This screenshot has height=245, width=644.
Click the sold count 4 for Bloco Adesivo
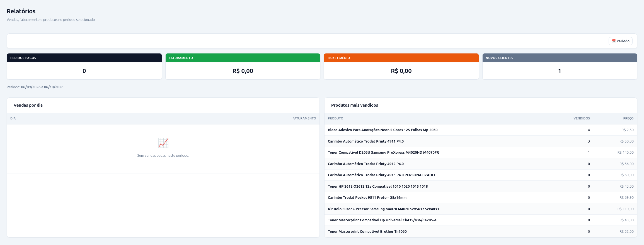tap(589, 130)
